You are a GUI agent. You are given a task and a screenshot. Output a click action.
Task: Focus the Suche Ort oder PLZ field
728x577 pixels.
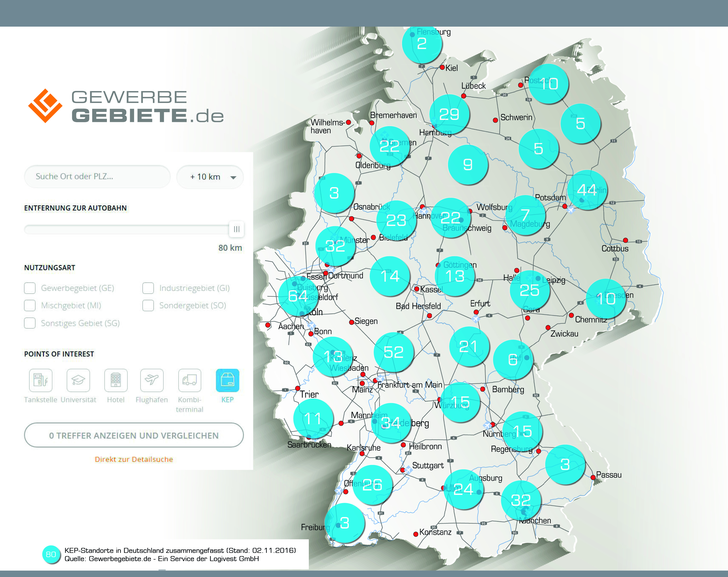tap(97, 176)
